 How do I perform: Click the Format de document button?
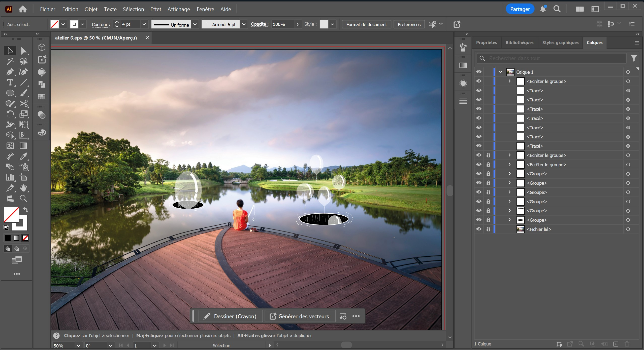pyautogui.click(x=366, y=24)
